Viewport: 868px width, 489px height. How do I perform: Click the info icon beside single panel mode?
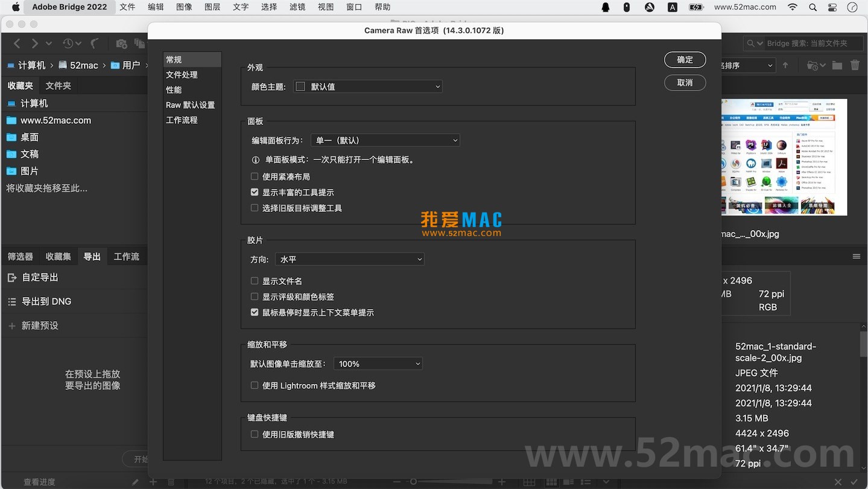[256, 160]
